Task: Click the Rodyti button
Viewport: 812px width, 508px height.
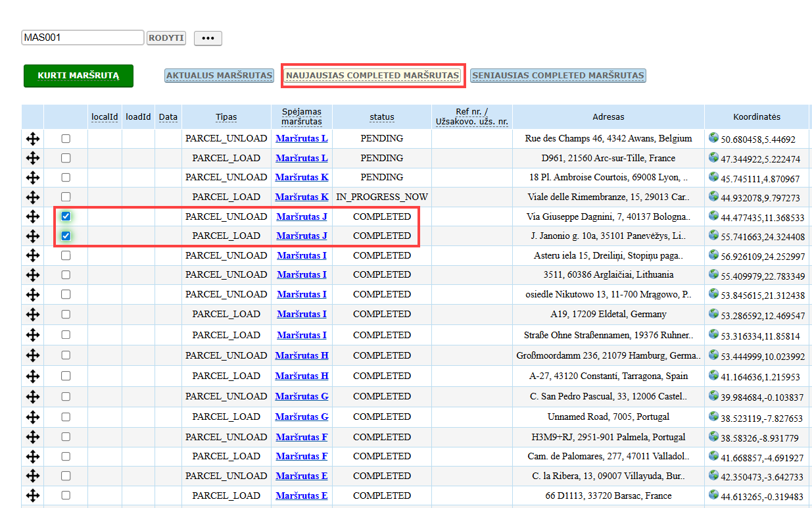Action: (166, 38)
